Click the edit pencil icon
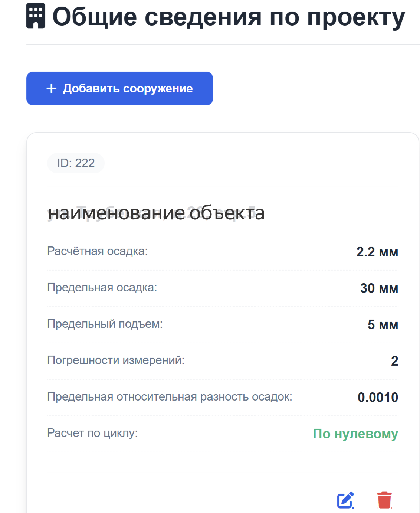Screen dimensions: 420x513 [345, 500]
